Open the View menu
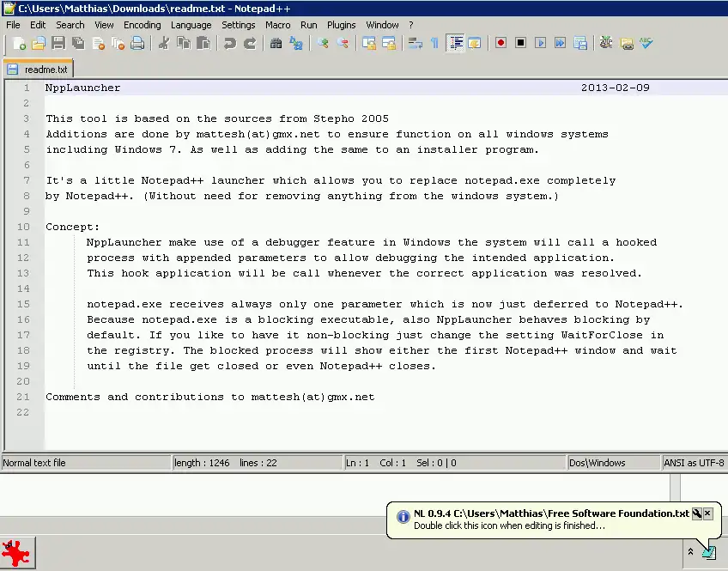The width and height of the screenshot is (728, 571). pyautogui.click(x=104, y=25)
